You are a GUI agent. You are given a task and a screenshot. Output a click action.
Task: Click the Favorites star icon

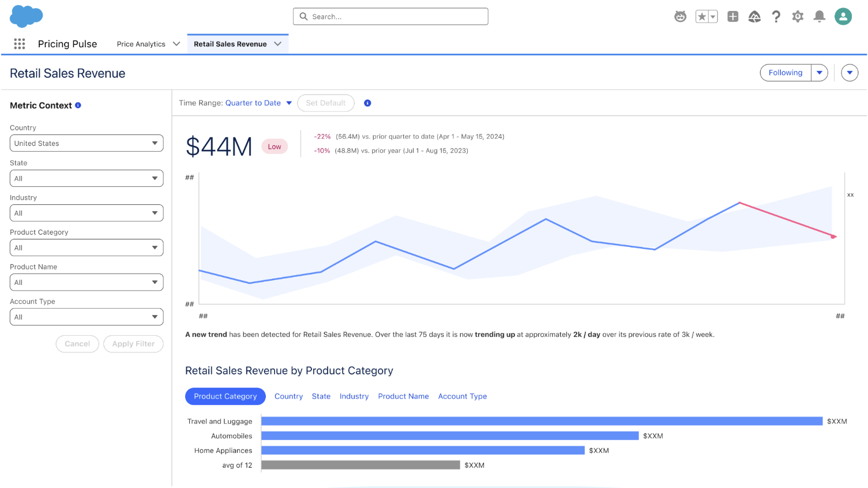tap(702, 17)
